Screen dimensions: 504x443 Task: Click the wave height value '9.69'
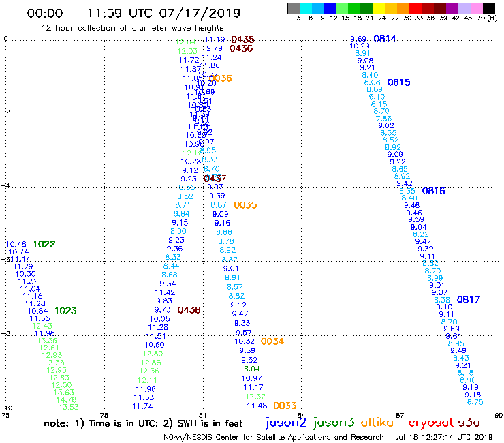coord(358,39)
